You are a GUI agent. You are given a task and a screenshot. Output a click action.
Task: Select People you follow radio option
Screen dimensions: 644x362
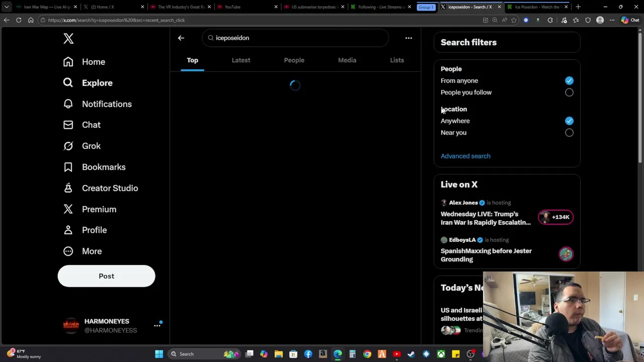tap(569, 93)
